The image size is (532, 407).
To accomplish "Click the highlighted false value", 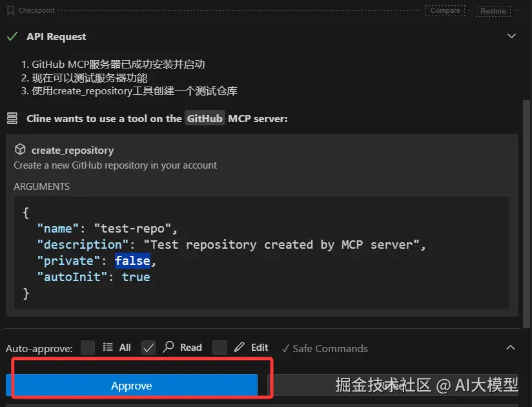I will (x=132, y=261).
